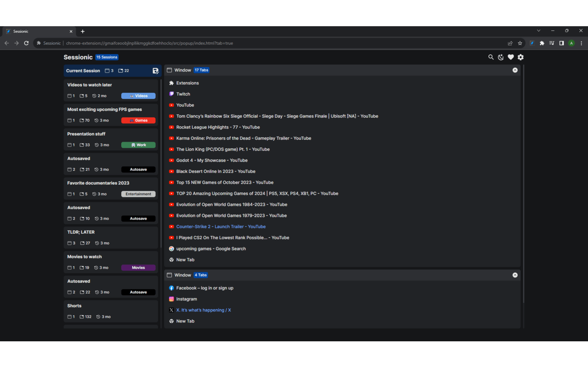Screen dimensions: 588x368
Task: Open Chrome side panel icon
Action: [561, 43]
